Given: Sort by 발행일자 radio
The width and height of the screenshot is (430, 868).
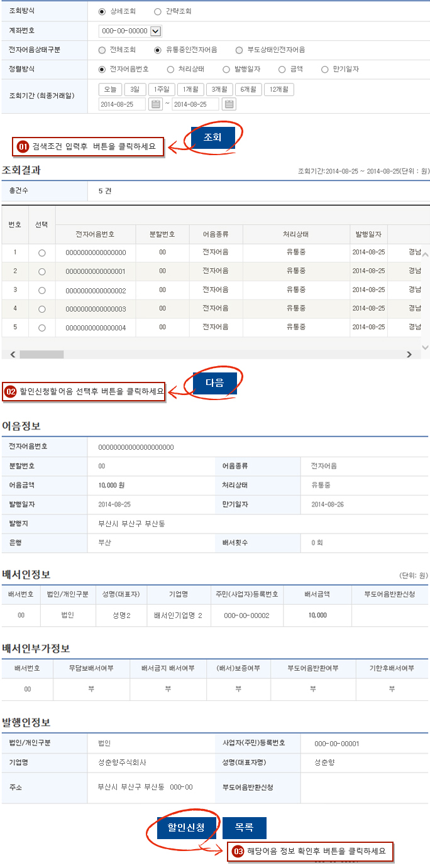Looking at the screenshot, I should coord(226,69).
